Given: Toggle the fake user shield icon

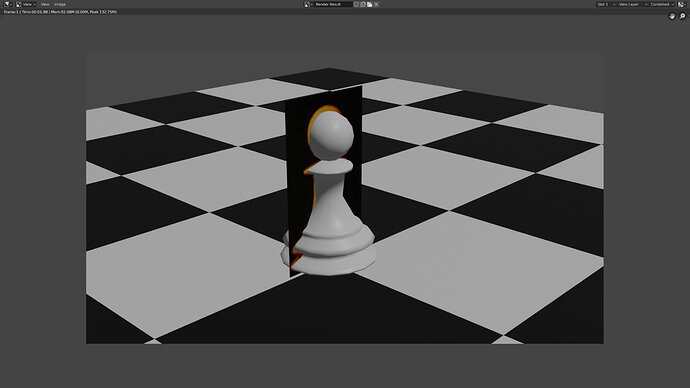Looking at the screenshot, I should pos(356,4).
